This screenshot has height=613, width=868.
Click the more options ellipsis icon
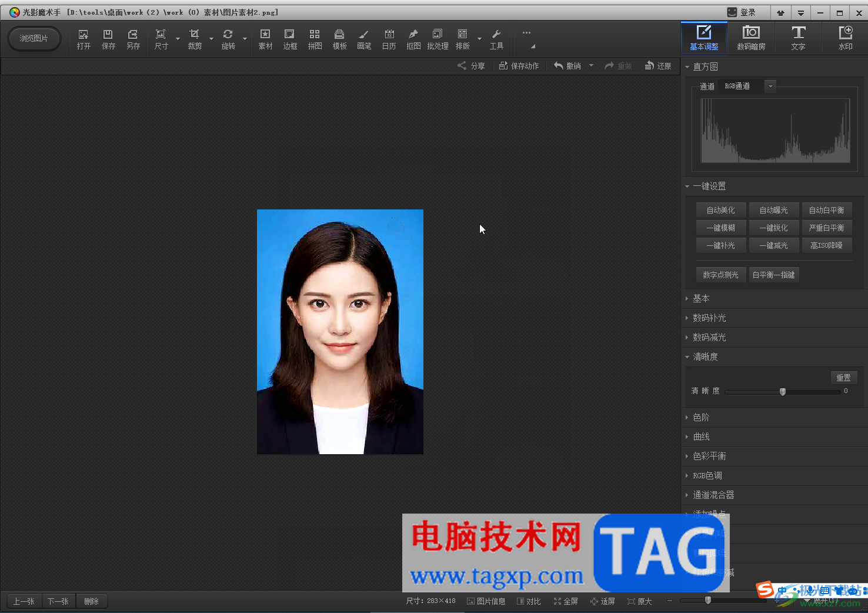(526, 33)
